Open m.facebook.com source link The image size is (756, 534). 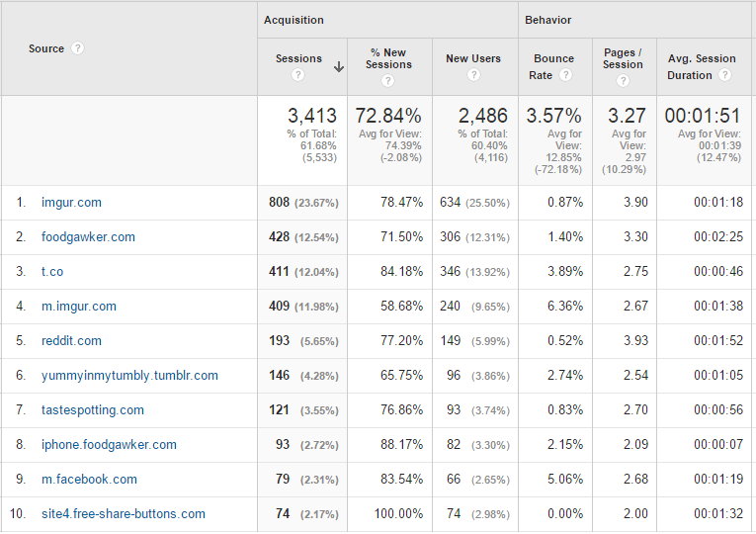pyautogui.click(x=89, y=479)
